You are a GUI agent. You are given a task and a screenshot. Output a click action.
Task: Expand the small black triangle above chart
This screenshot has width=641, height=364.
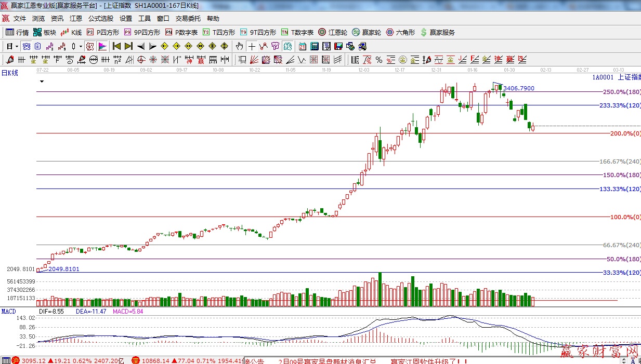tap(42, 82)
